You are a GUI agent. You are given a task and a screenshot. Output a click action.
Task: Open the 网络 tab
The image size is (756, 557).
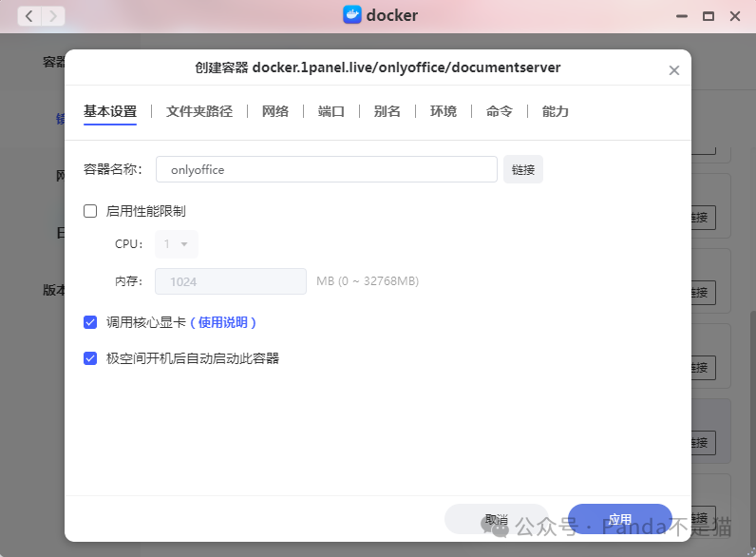(x=275, y=111)
